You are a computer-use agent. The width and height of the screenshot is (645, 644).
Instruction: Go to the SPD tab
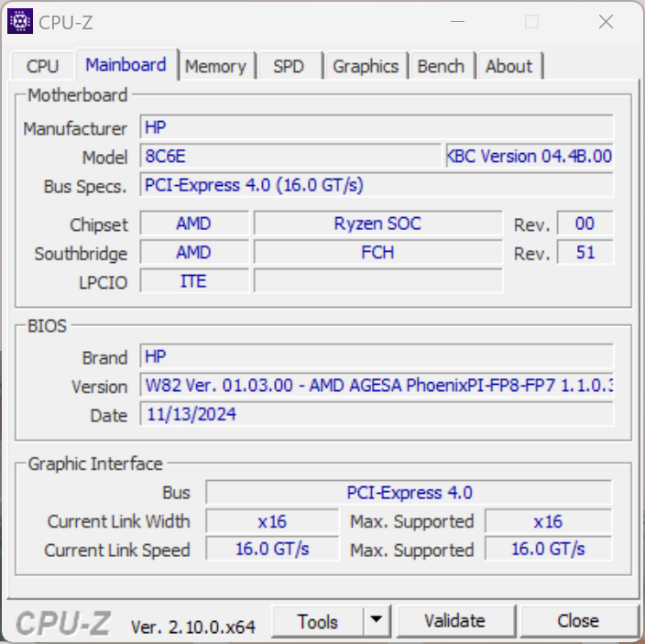(x=289, y=66)
